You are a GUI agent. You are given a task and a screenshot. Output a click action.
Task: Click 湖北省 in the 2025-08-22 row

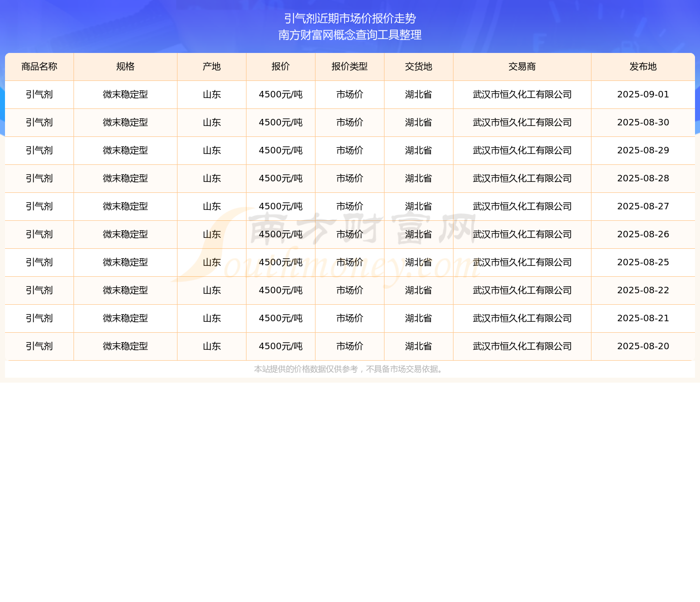[419, 290]
